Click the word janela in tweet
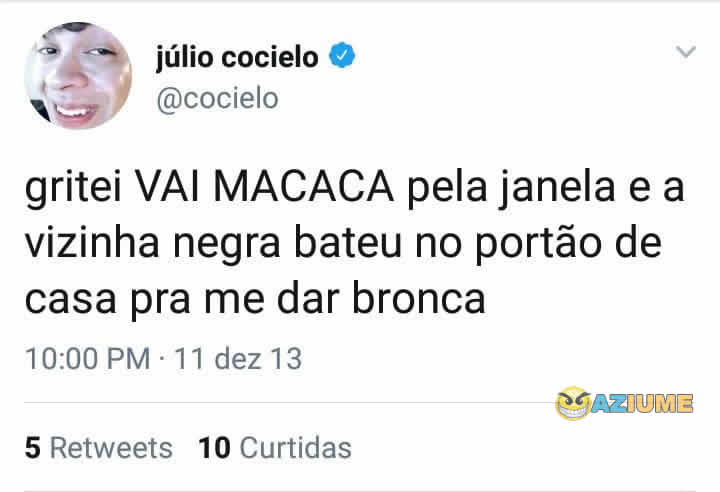Viewport: 720px width, 492px height. click(x=556, y=189)
